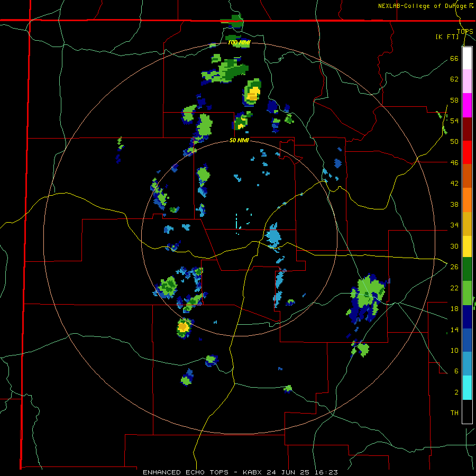Click the gold legend swatch
476x476 pixels.
[467, 224]
